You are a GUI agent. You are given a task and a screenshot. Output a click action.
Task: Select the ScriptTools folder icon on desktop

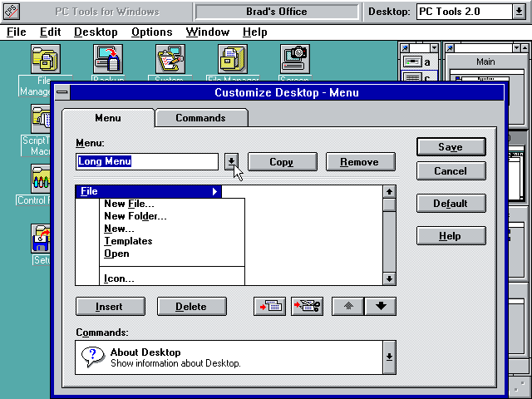[41, 119]
